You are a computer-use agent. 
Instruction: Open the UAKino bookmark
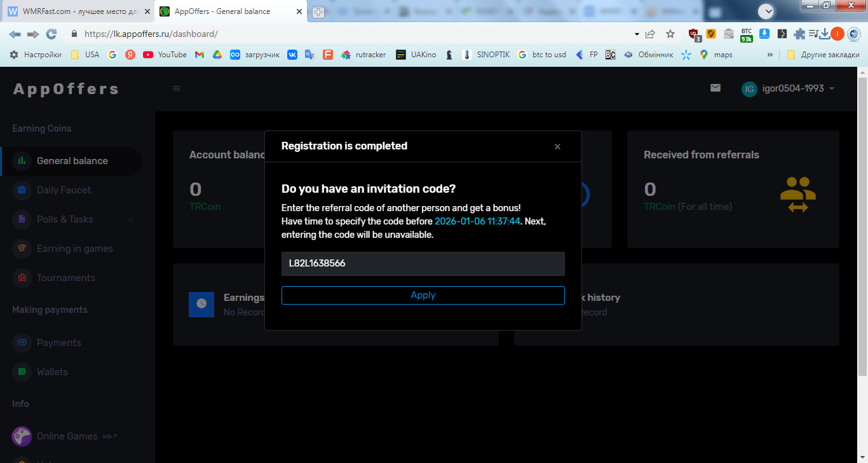[416, 55]
